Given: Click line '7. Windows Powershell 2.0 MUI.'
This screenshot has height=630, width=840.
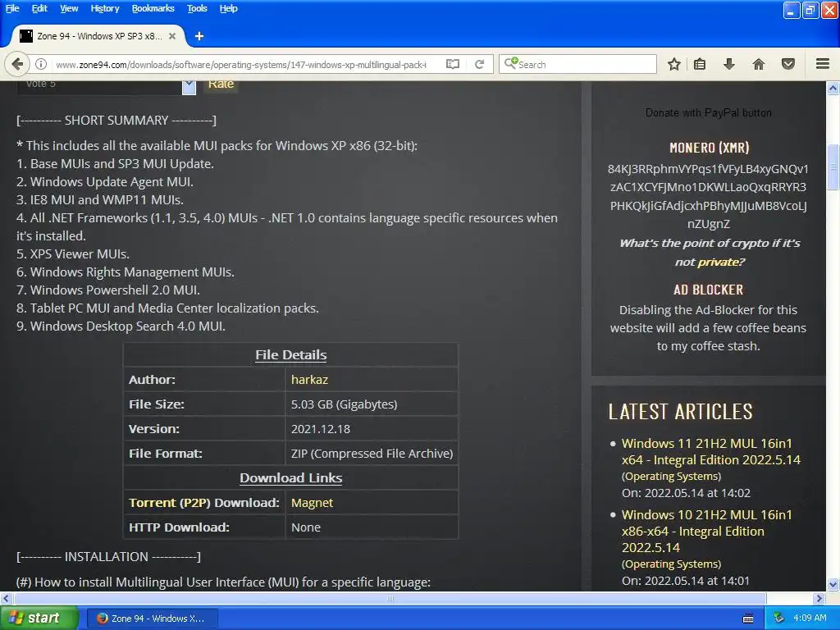Looking at the screenshot, I should [108, 290].
